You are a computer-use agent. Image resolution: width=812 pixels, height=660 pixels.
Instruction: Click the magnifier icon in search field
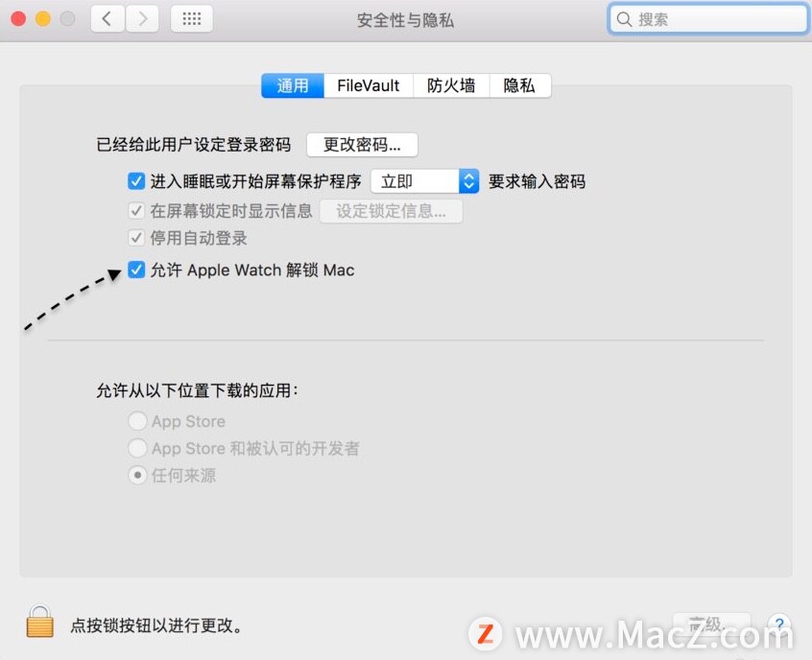pyautogui.click(x=624, y=20)
